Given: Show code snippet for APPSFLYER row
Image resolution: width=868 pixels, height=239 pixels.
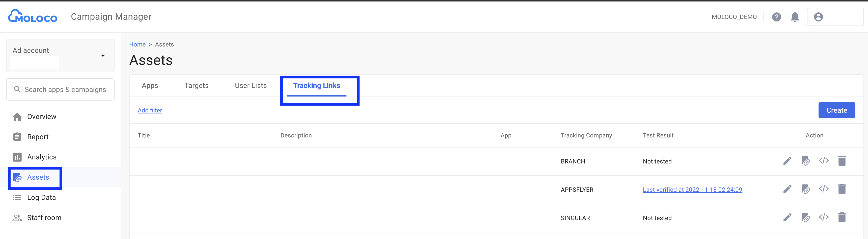Looking at the screenshot, I should tap(824, 189).
